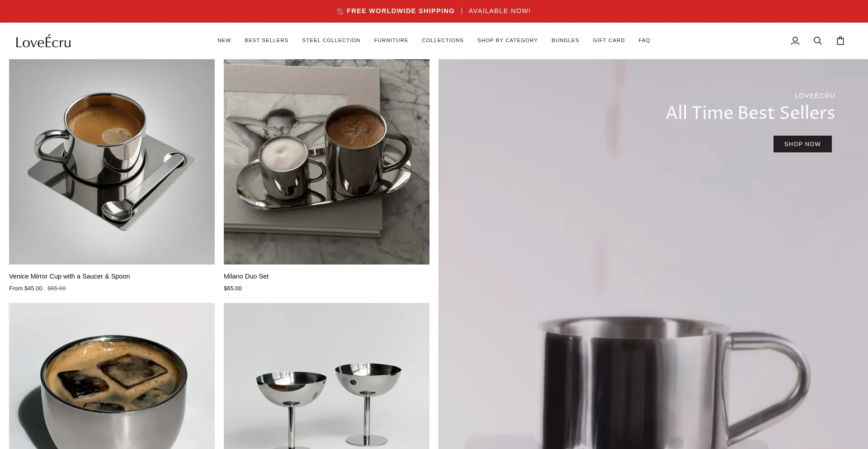868x449 pixels.
Task: Go to LoveÉcru logo homepage
Action: [43, 41]
